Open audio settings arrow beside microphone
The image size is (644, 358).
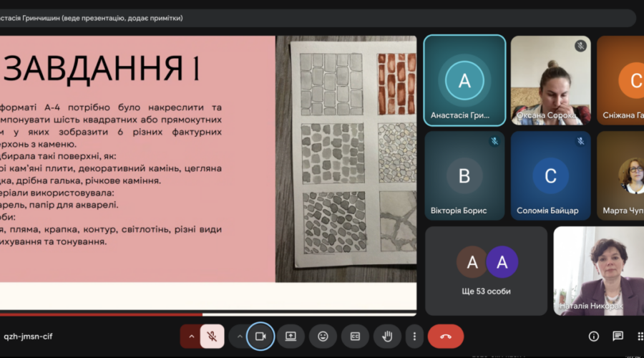(191, 337)
